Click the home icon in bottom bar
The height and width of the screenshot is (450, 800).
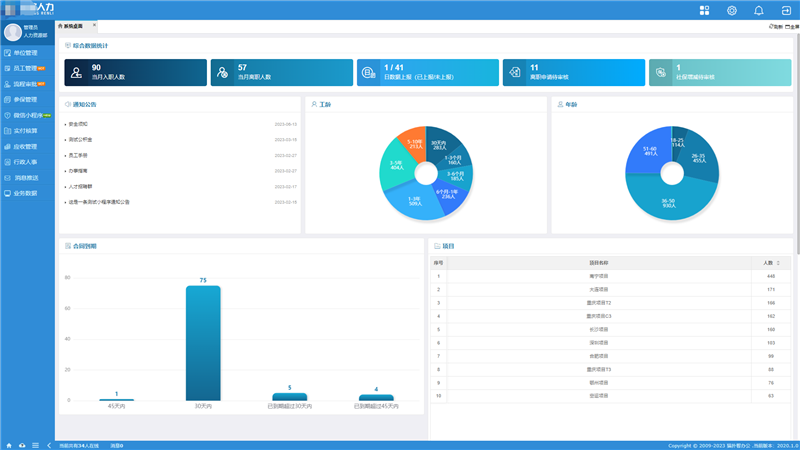point(9,444)
